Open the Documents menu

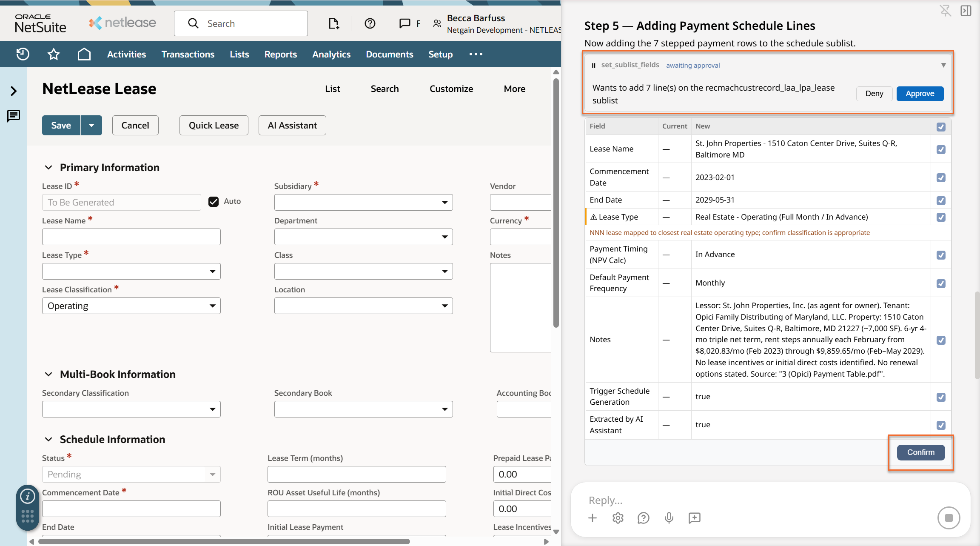[390, 54]
